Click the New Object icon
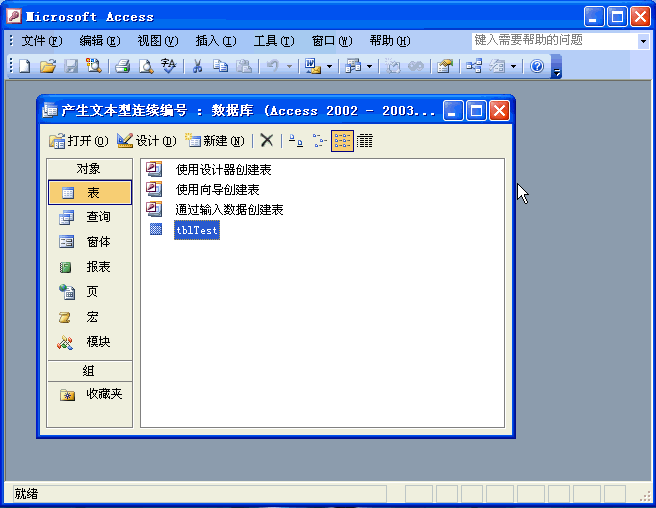Viewport: 656px width, 508px height. pyautogui.click(x=497, y=66)
